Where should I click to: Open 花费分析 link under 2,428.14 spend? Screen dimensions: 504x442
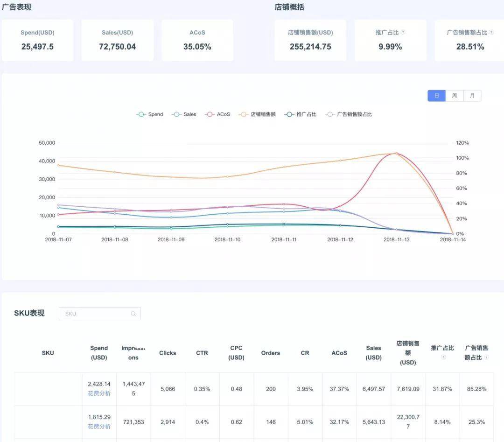pyautogui.click(x=99, y=393)
